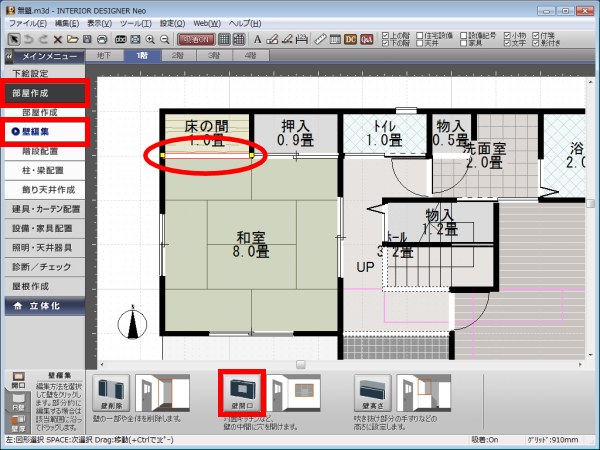The width and height of the screenshot is (600, 450).
Task: Select the arrow pointer tool in toolbar
Action: 13,39
